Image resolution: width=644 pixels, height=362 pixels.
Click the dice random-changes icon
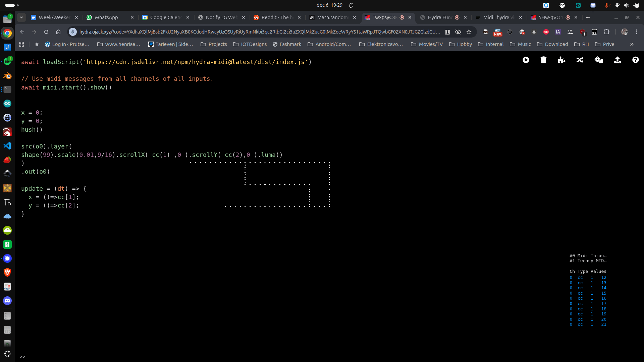(599, 60)
